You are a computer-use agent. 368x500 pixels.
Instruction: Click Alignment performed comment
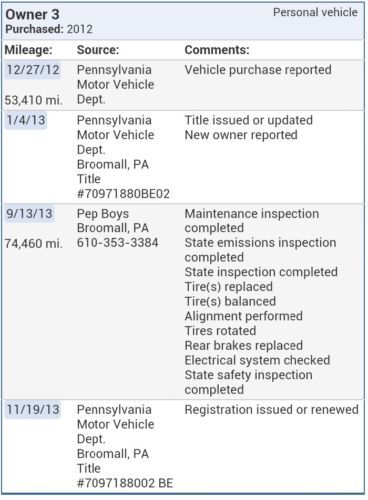tap(244, 316)
